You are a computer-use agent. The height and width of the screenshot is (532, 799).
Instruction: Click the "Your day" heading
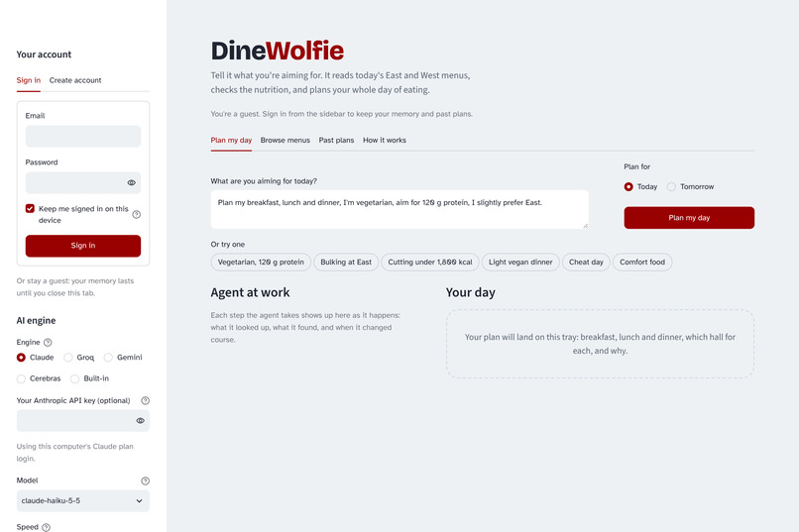(470, 292)
